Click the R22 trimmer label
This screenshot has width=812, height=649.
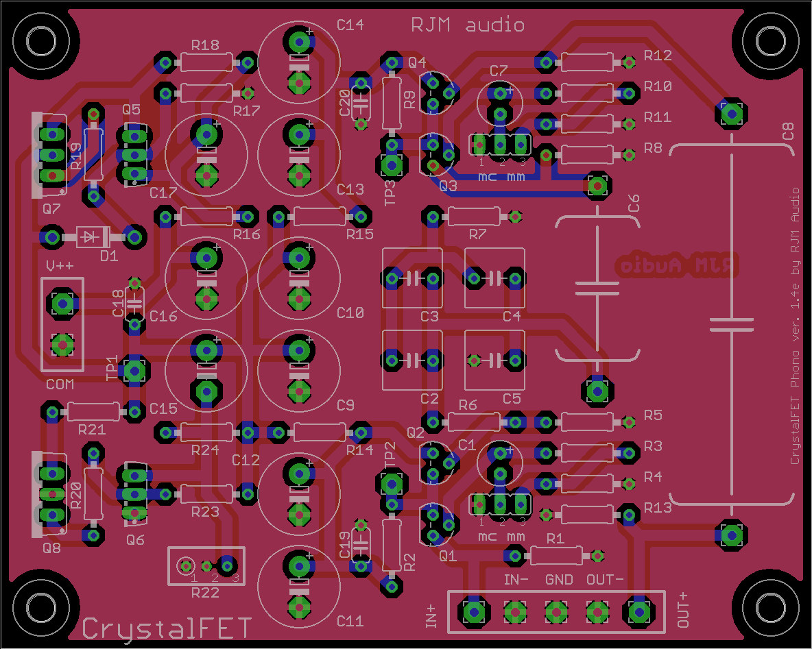coord(205,593)
